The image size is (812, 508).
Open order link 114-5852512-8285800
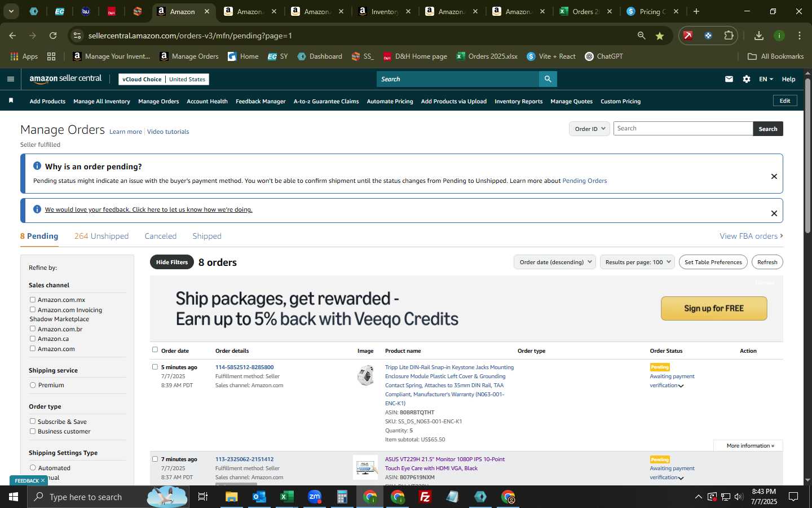pyautogui.click(x=244, y=367)
